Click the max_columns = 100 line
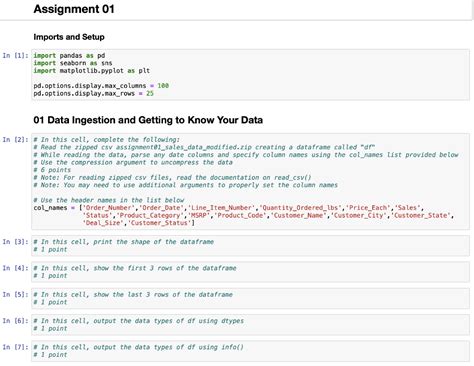This screenshot has height=366, width=474. tap(101, 86)
